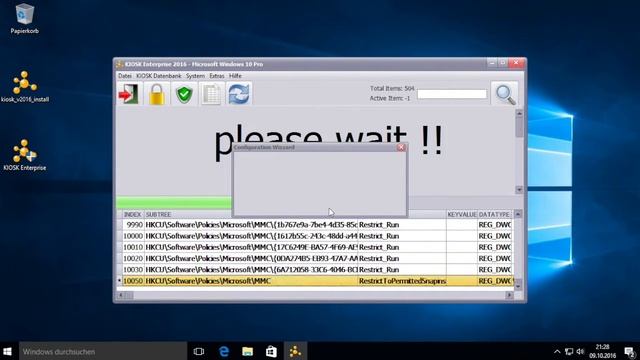Screen dimensions: 640x360
Task: Click the magnifying glass search icon
Action: click(505, 94)
